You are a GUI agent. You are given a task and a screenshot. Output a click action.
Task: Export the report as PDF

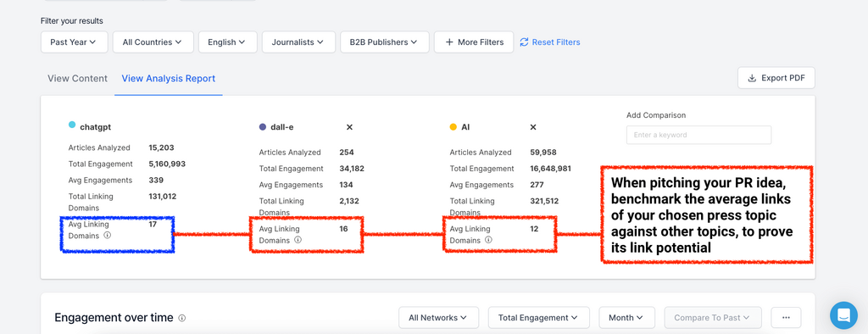click(x=776, y=78)
